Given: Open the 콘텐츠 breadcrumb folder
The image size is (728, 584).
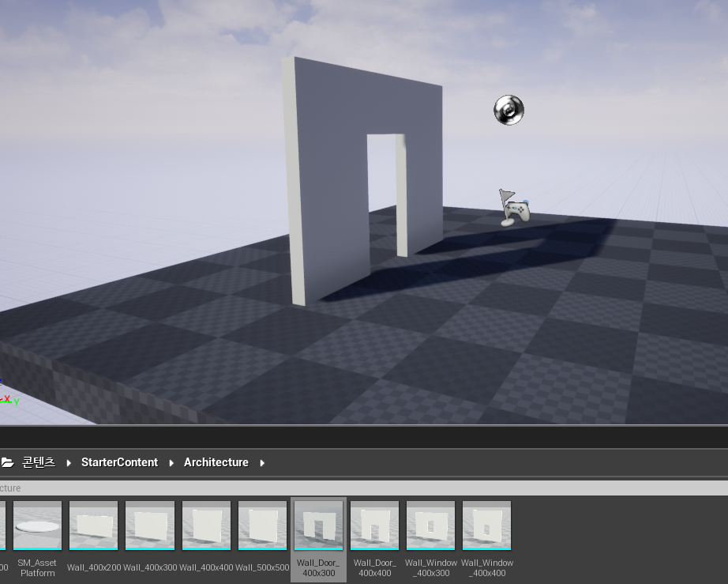Looking at the screenshot, I should pos(39,462).
